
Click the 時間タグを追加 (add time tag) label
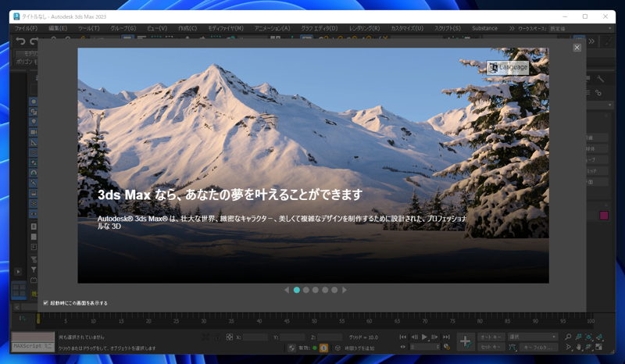point(359,348)
